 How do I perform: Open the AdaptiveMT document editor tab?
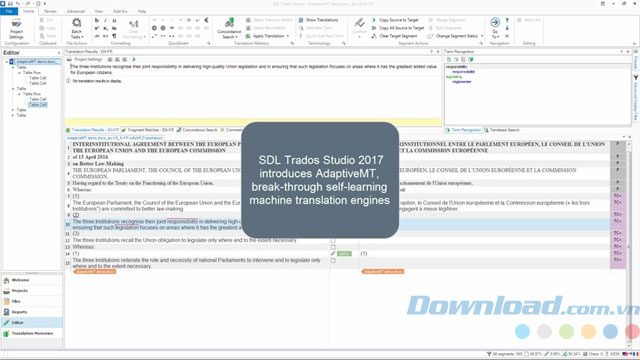tap(115, 138)
